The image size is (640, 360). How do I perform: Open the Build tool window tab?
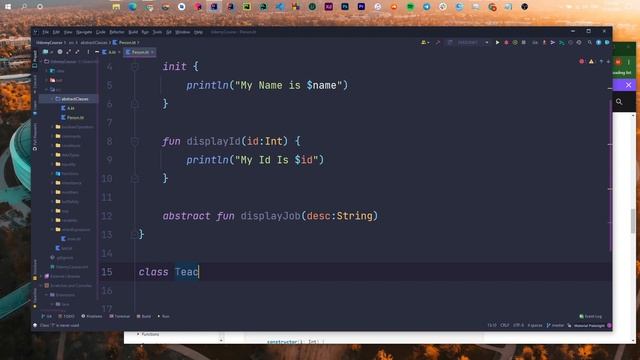pyautogui.click(x=144, y=316)
